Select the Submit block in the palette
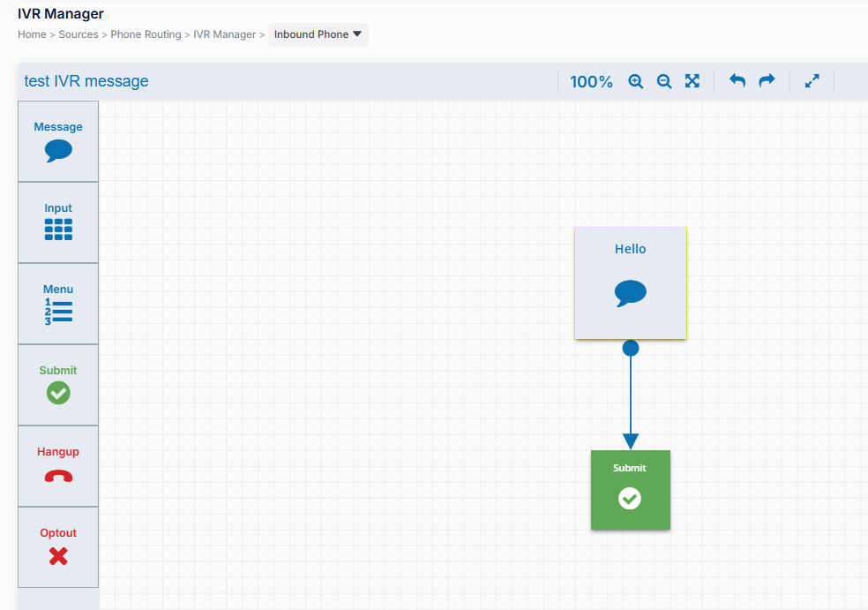The image size is (868, 610). pos(57,383)
